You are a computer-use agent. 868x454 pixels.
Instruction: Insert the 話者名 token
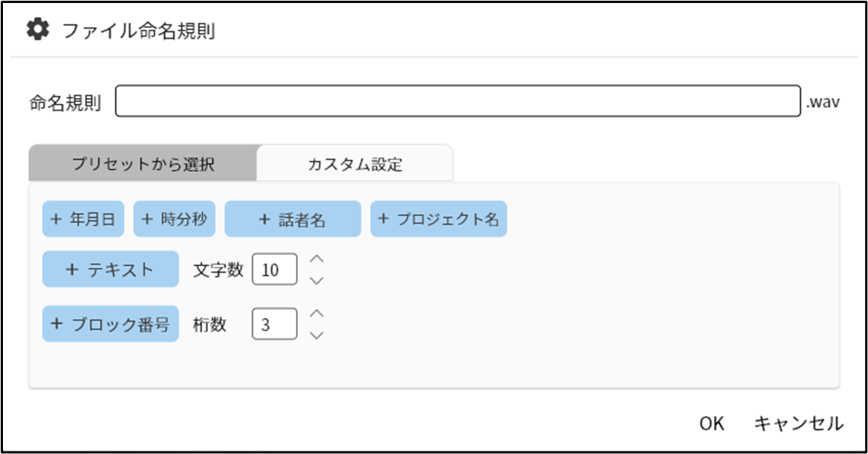tap(293, 219)
